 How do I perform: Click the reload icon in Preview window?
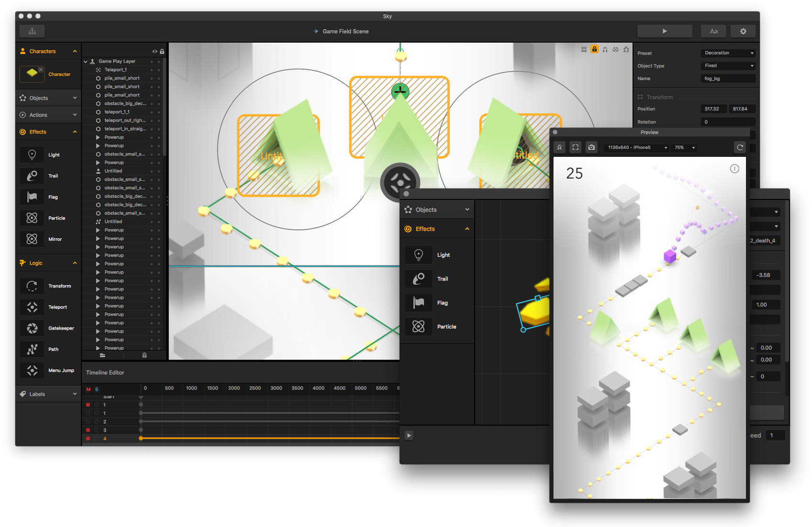click(x=740, y=147)
